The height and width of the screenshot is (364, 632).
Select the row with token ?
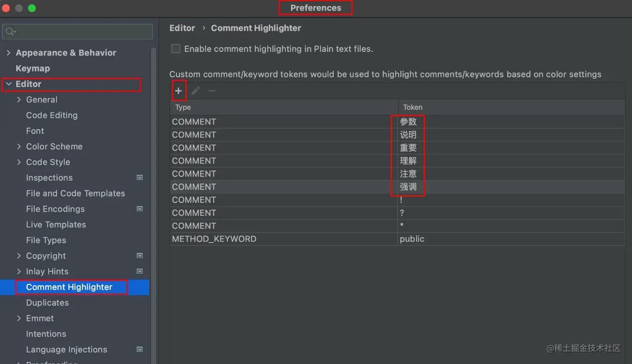[397, 213]
